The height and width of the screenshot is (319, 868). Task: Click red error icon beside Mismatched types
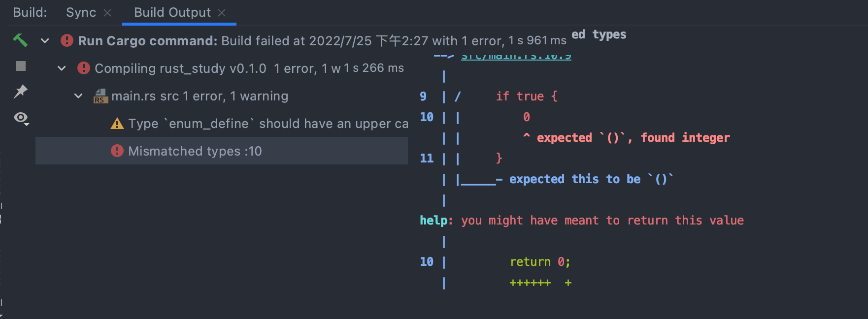(x=117, y=151)
